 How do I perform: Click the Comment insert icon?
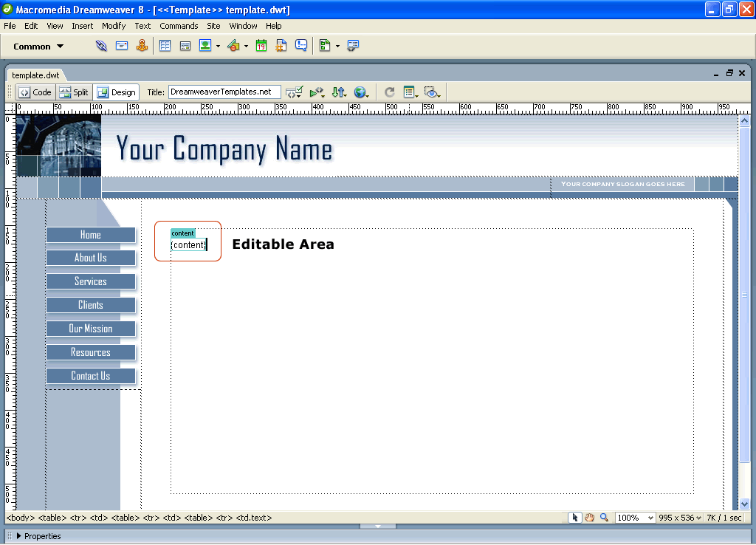click(301, 46)
